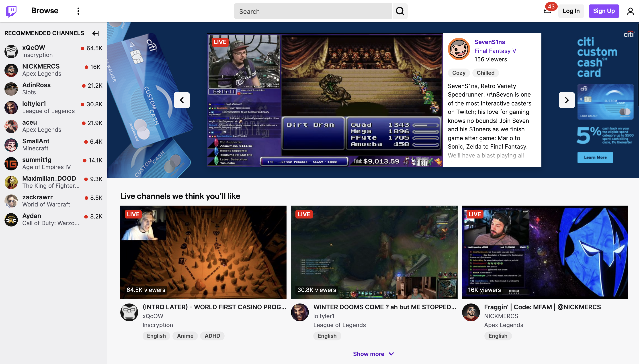
Task: Click the Sign Up button
Action: point(603,11)
